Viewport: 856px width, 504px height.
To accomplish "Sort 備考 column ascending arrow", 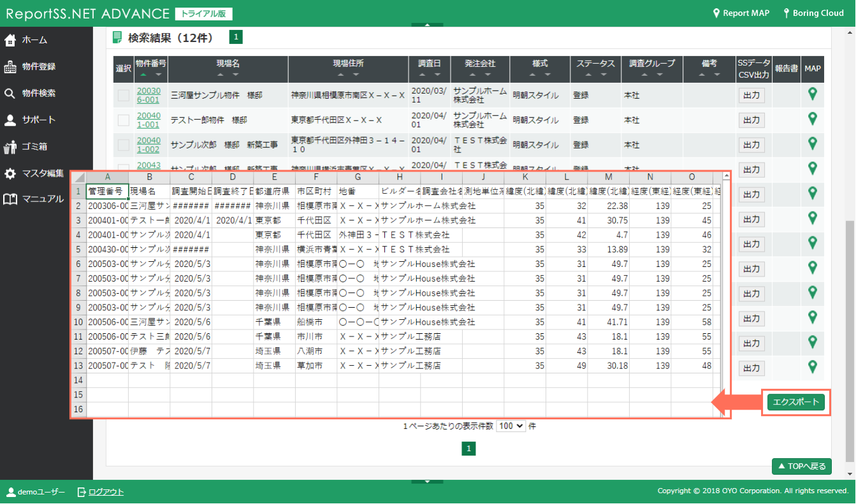I will coord(702,75).
